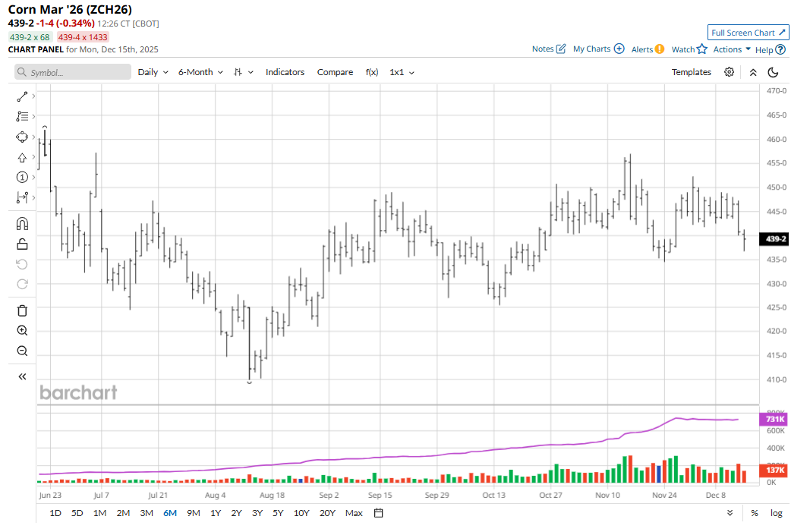Open the bar type dropdown
Screen dimensions: 810x532
(243, 72)
